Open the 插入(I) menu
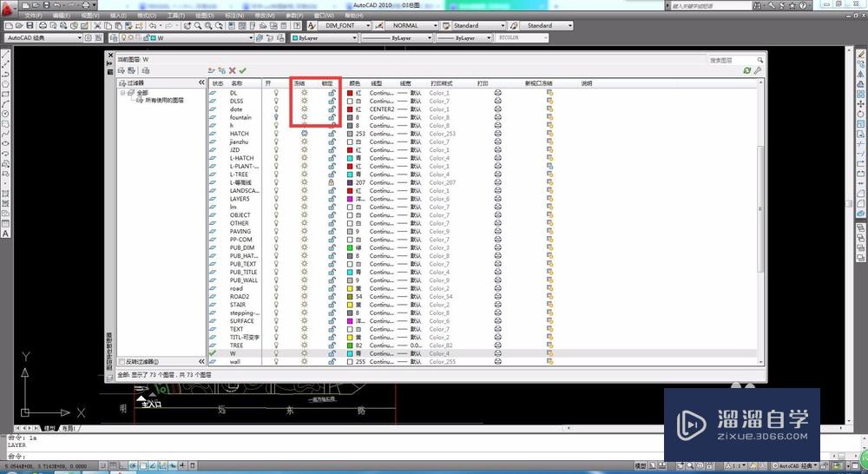Screen dimensions: 868x474 pyautogui.click(x=118, y=16)
